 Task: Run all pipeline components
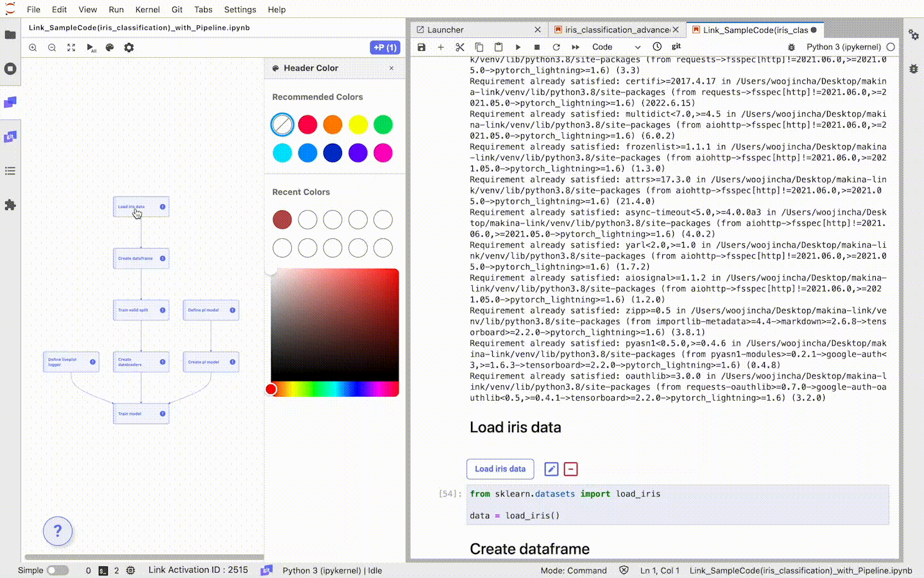91,48
